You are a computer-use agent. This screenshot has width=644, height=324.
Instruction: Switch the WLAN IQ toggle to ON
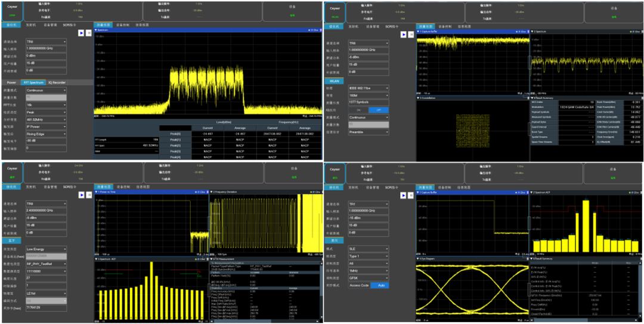tap(359, 110)
